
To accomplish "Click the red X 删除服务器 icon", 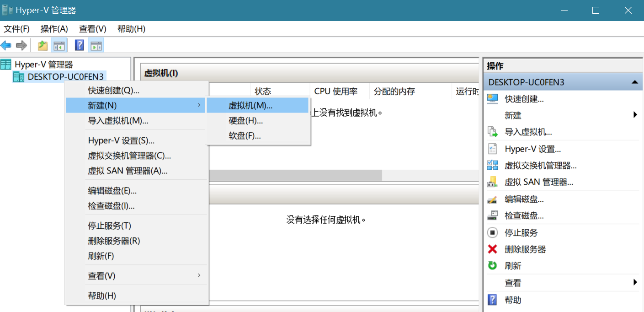I will 492,249.
